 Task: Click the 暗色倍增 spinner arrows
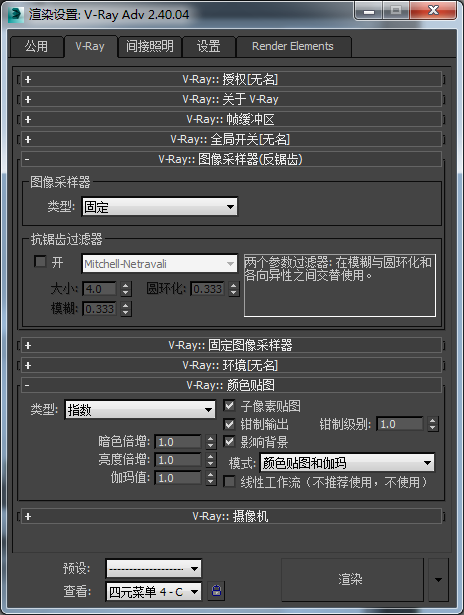(x=211, y=442)
